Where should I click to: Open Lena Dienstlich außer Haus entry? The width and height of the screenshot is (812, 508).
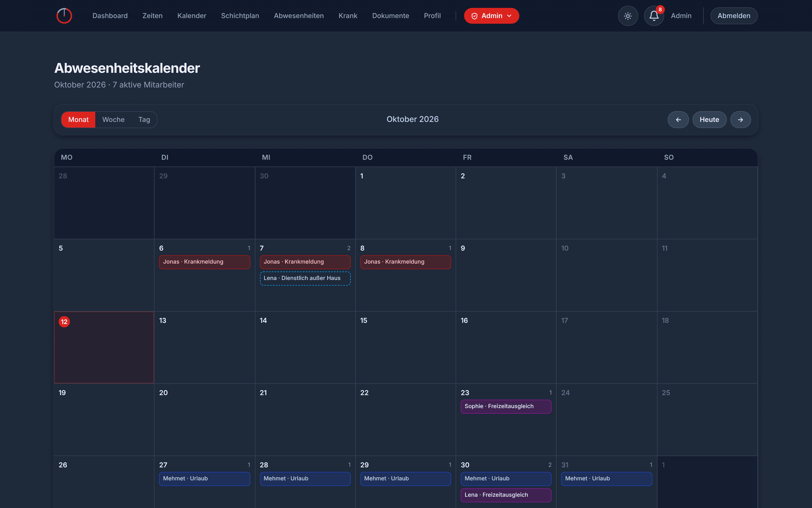305,279
